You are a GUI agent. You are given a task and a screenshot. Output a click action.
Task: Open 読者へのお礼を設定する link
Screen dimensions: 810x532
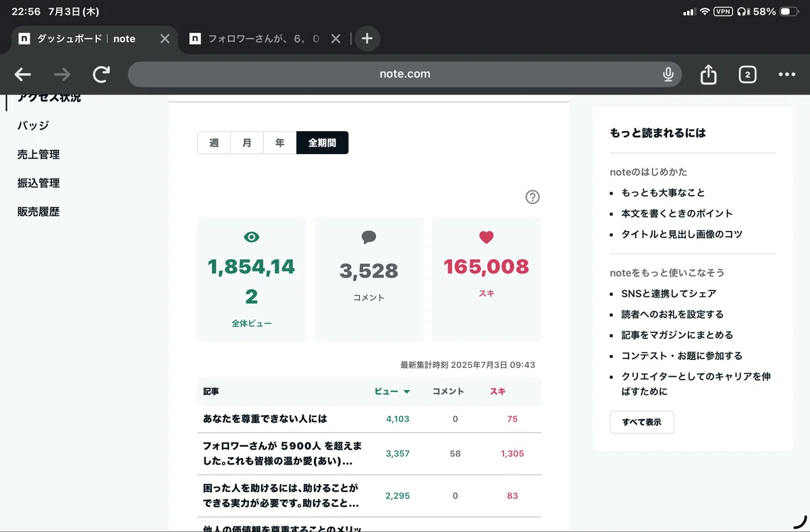tap(672, 315)
